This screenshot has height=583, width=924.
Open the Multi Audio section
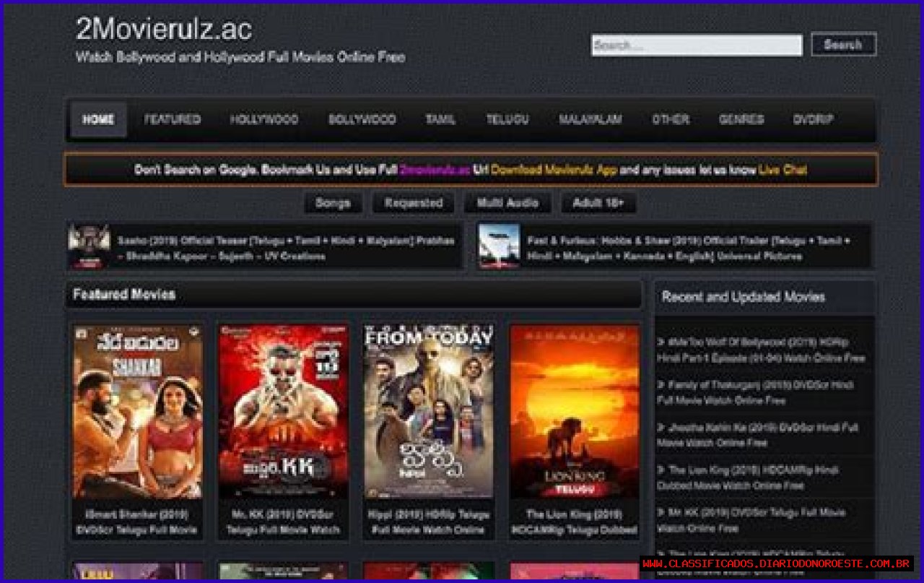(x=507, y=203)
